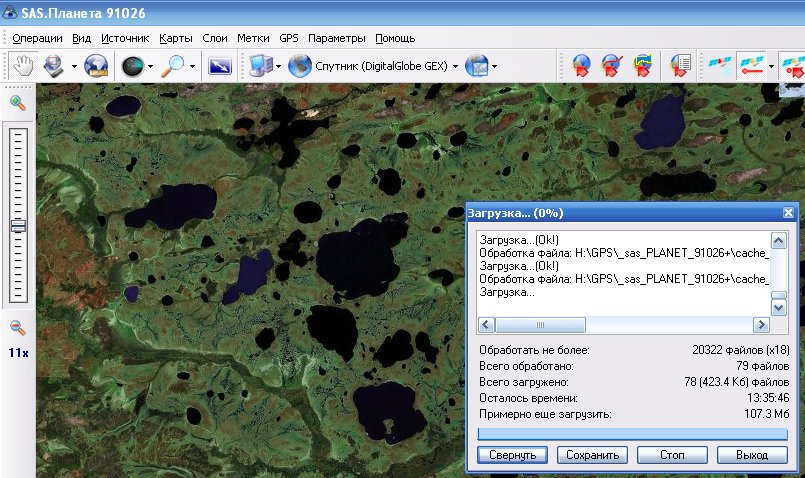
Task: Expand the Спутник (DigitalGlobe GEX) map dropdown
Action: click(455, 67)
